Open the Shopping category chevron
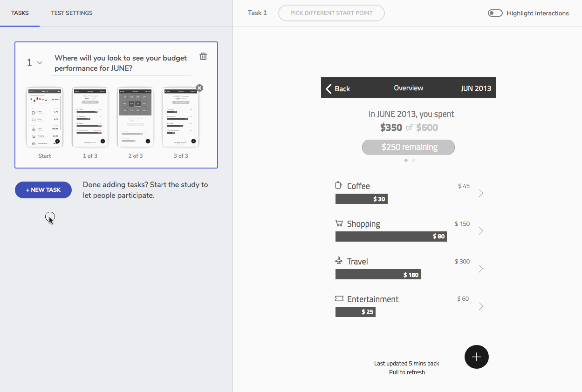Screen dimensions: 582x392 pos(481,231)
